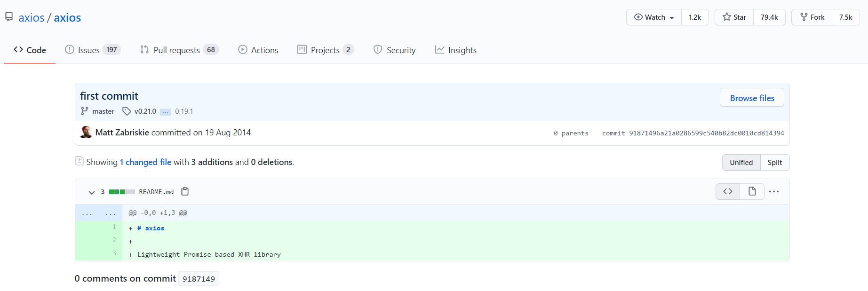
Task: Open the Issues tab
Action: coord(93,50)
